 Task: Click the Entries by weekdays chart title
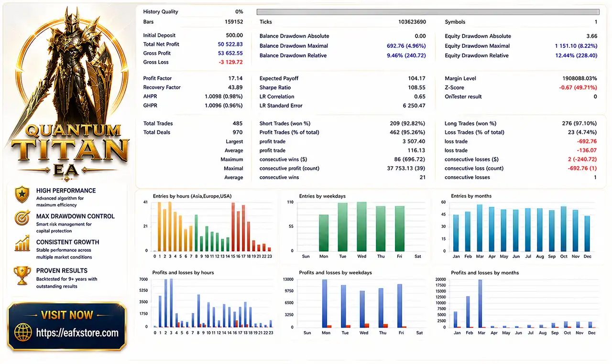322,196
